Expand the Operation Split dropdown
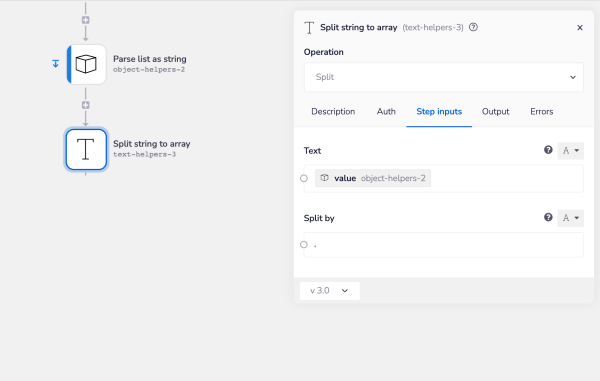 [x=443, y=77]
